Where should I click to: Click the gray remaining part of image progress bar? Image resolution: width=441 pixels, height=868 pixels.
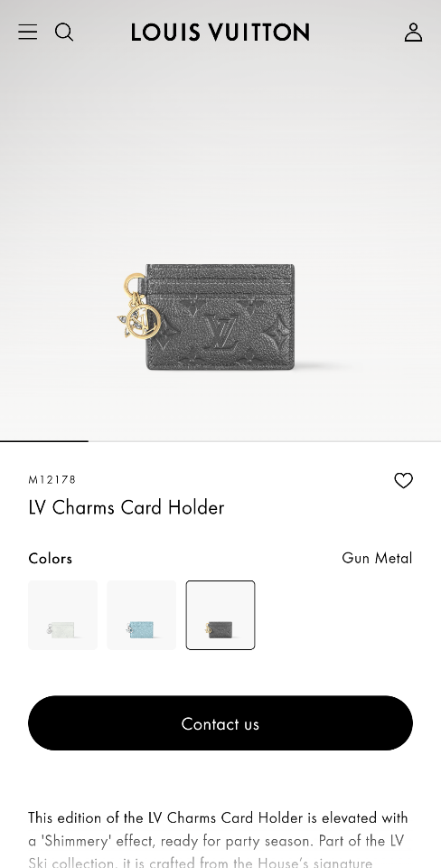click(265, 441)
